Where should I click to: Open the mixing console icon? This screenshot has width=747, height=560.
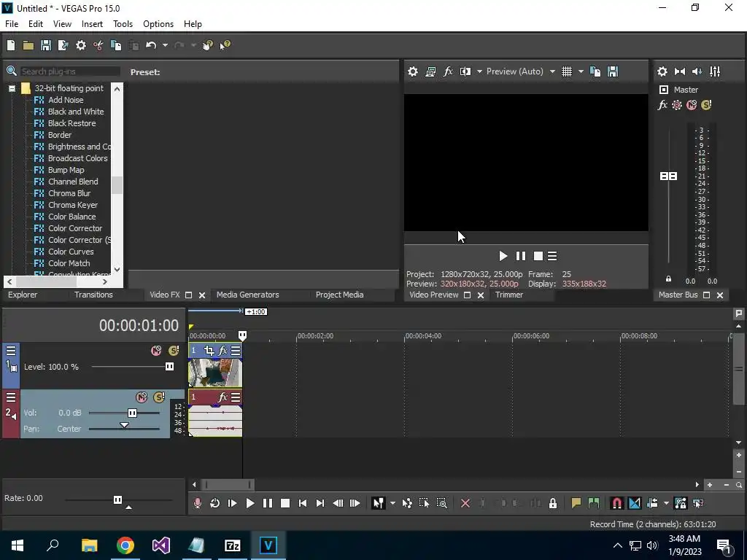click(x=715, y=71)
